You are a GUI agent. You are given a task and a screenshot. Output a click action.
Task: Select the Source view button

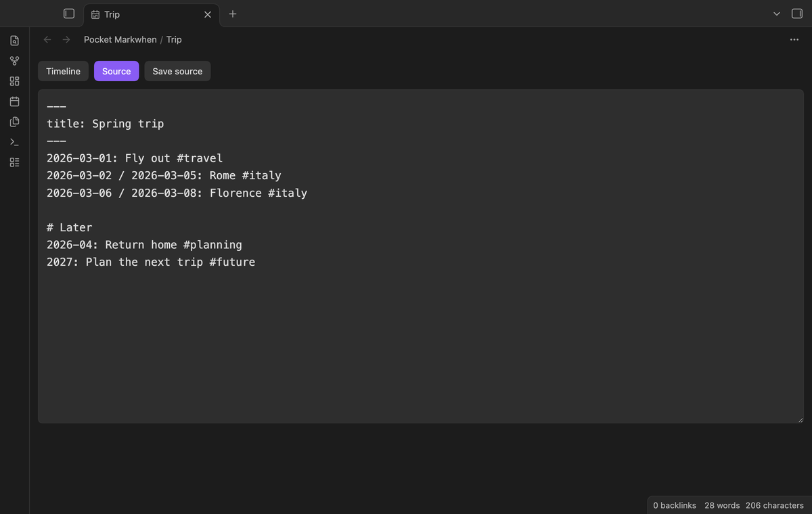pyautogui.click(x=116, y=71)
